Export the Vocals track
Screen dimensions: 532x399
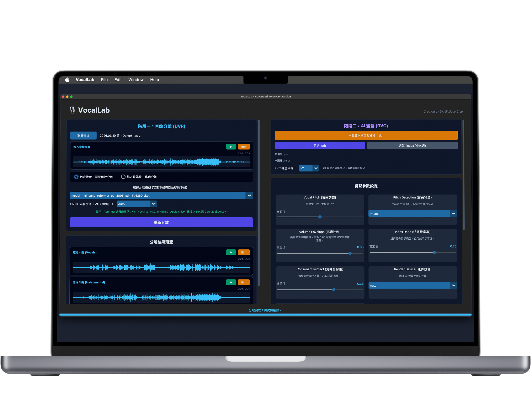coord(244,252)
